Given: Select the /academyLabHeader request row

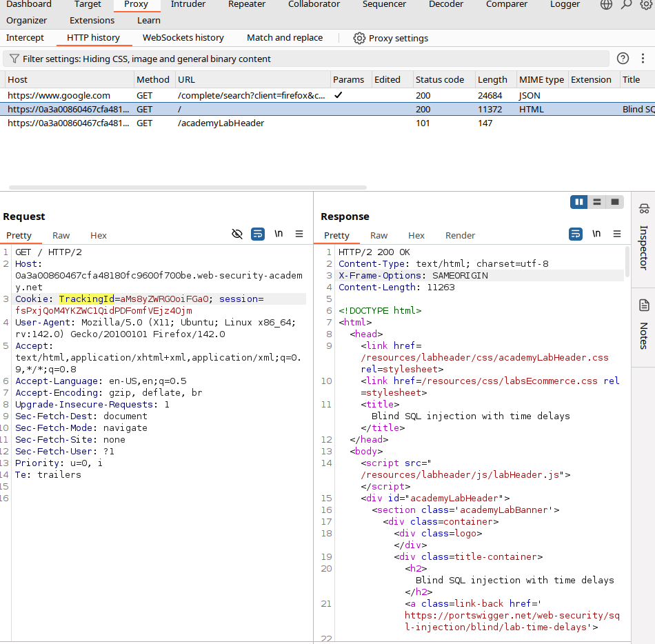Looking at the screenshot, I should coord(327,123).
